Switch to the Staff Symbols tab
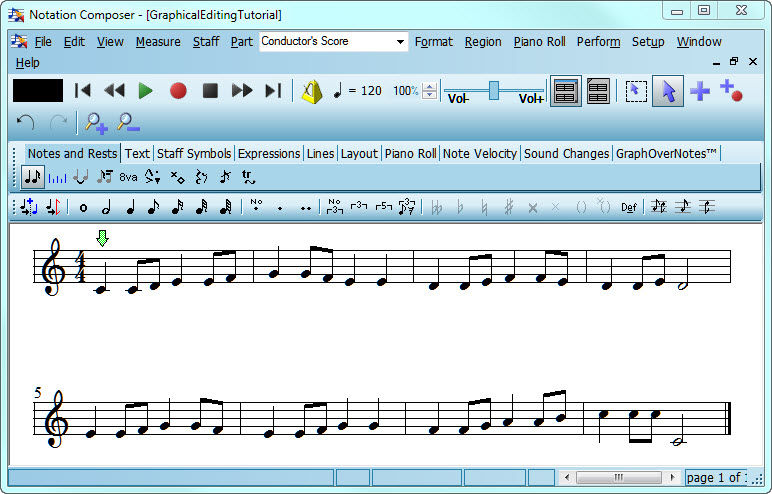This screenshot has height=494, width=772. (194, 153)
